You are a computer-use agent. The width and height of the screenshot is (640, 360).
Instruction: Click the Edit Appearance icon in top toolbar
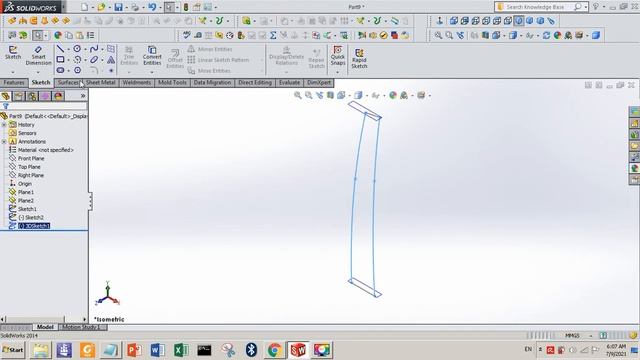click(x=558, y=36)
